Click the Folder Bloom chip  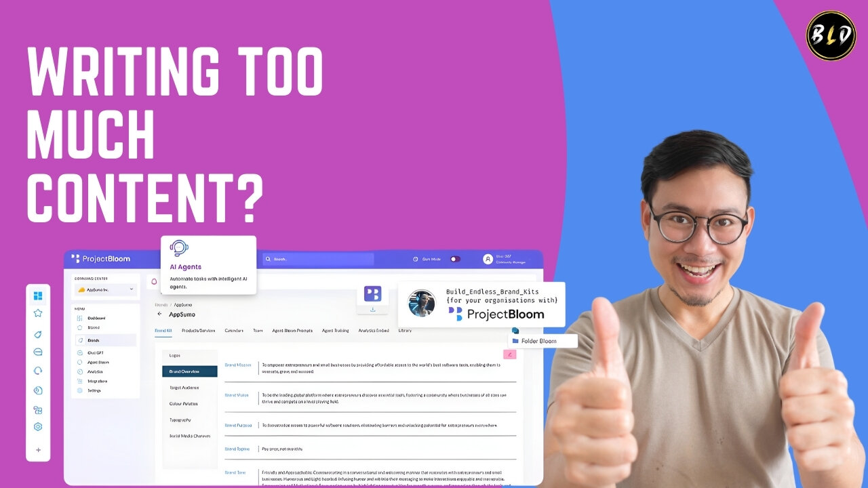tap(542, 341)
